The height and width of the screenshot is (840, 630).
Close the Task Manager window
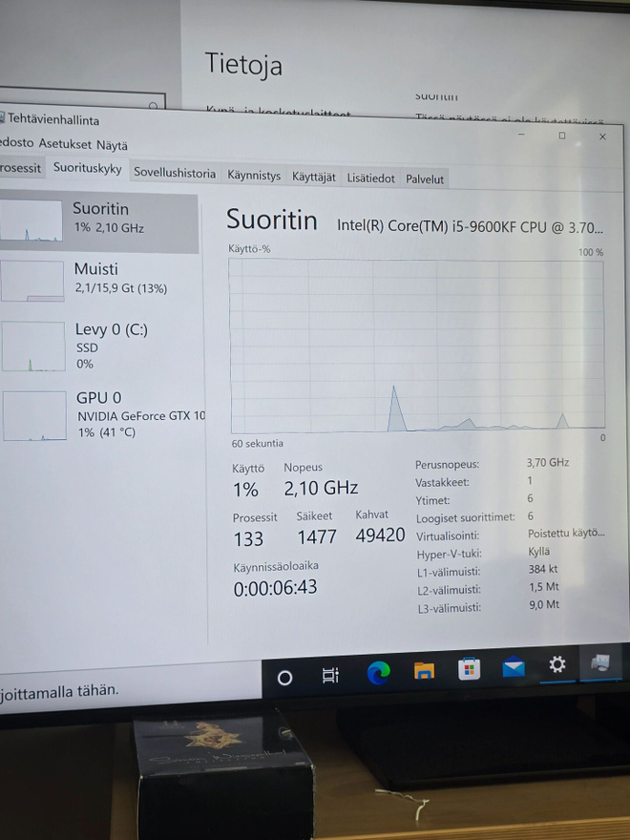tap(602, 137)
